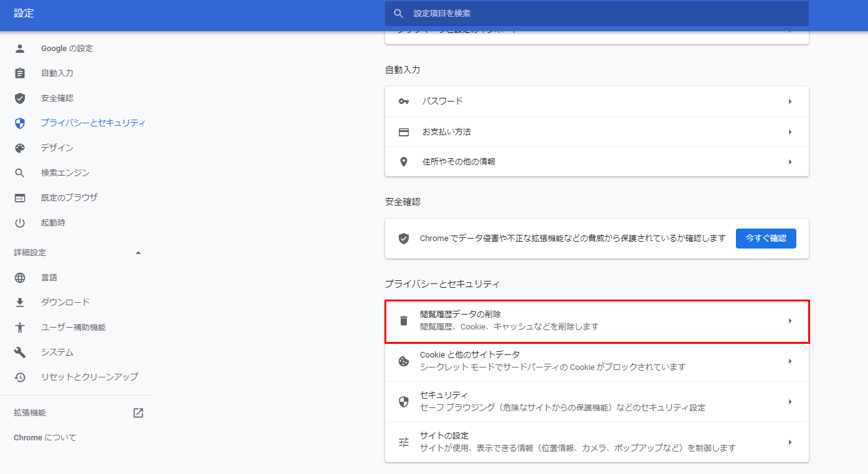The width and height of the screenshot is (868, 474).
Task: Click the 設定項目を検索 search field
Action: (604, 14)
